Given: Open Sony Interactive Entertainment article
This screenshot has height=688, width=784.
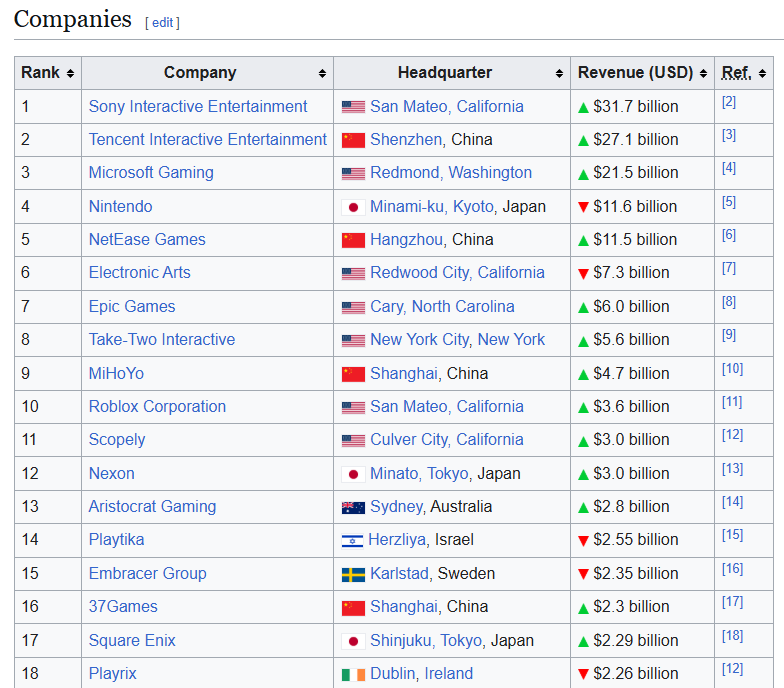Looking at the screenshot, I should coord(198,106).
